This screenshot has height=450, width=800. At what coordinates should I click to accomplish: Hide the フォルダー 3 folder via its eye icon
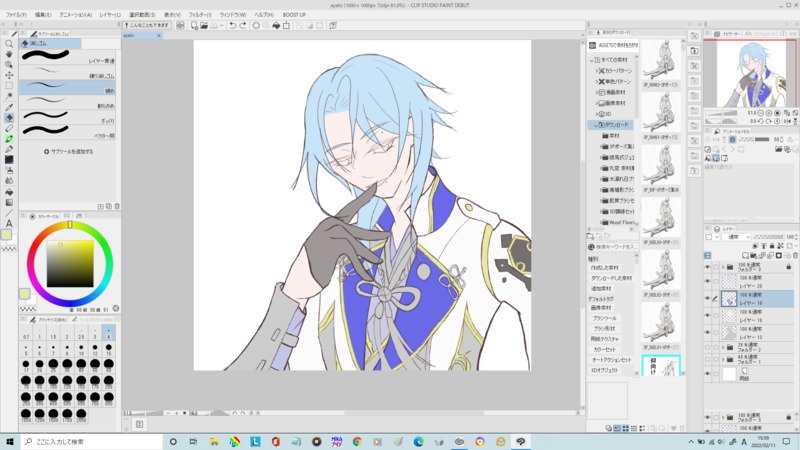708,267
